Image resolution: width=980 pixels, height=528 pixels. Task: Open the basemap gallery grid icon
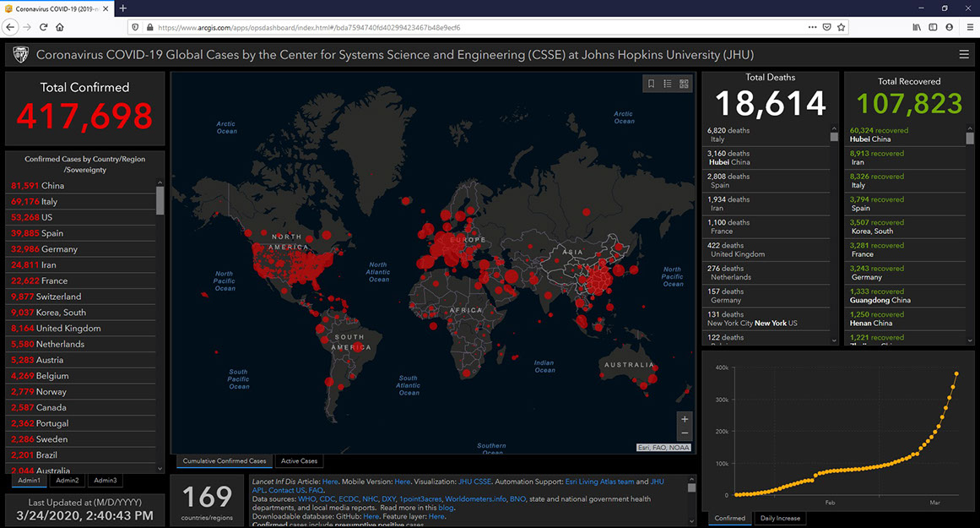pyautogui.click(x=684, y=83)
